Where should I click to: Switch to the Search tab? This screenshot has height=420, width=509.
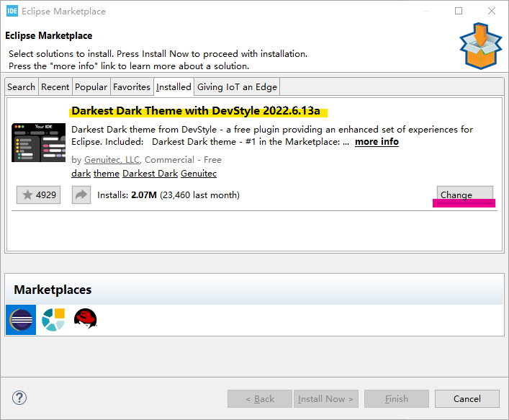tap(22, 86)
